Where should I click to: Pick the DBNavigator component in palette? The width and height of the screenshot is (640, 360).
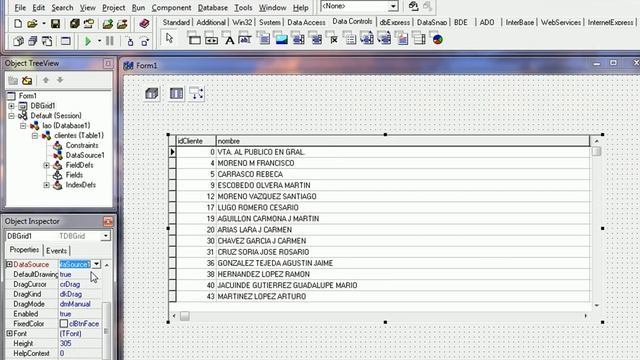click(x=211, y=39)
